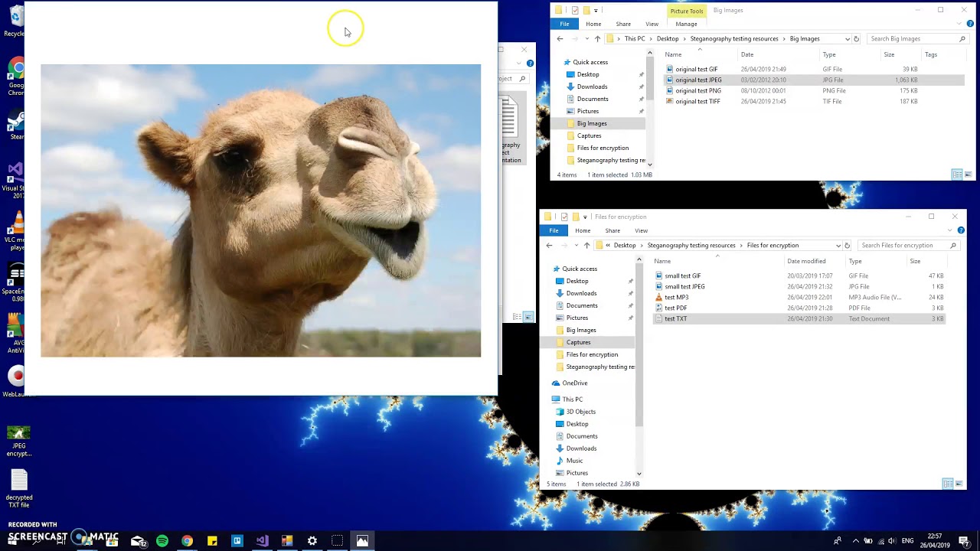
Task: Launch Google Chrome from the taskbar
Action: [187, 541]
